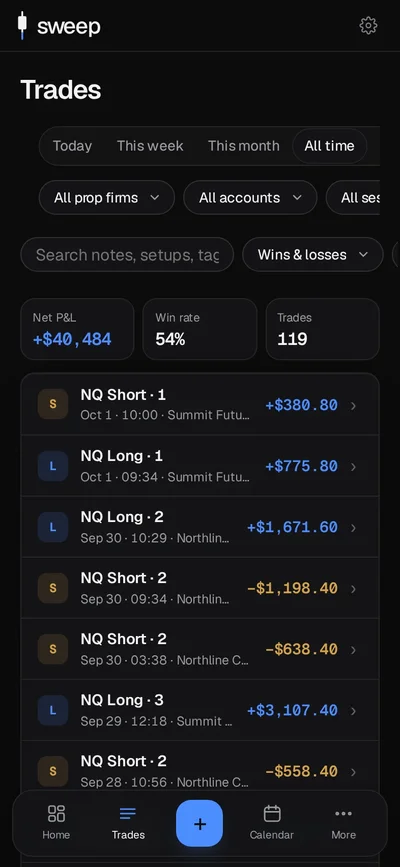Open the -$1,198.40 NQ Short trade
The image size is (400, 867).
tap(200, 588)
